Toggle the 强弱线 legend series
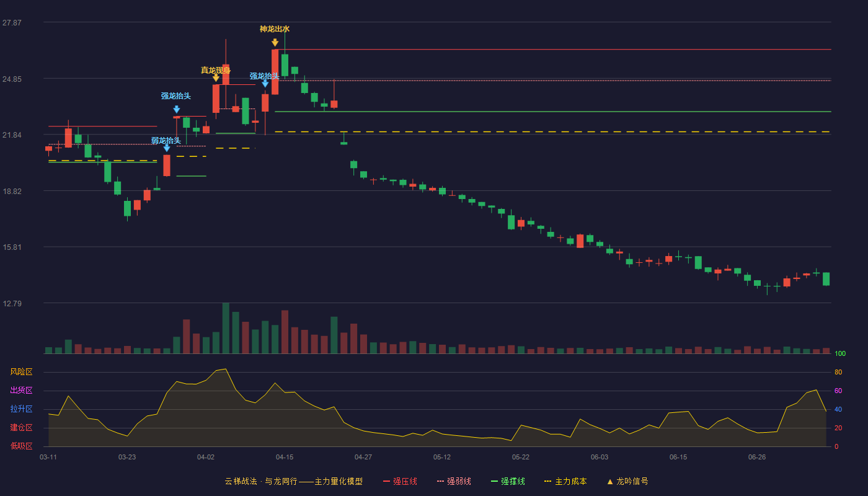Image resolution: width=868 pixels, height=496 pixels. pyautogui.click(x=454, y=482)
